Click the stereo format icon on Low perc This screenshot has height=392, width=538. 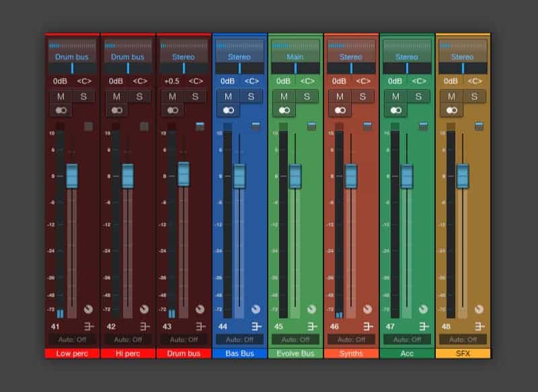tap(61, 110)
